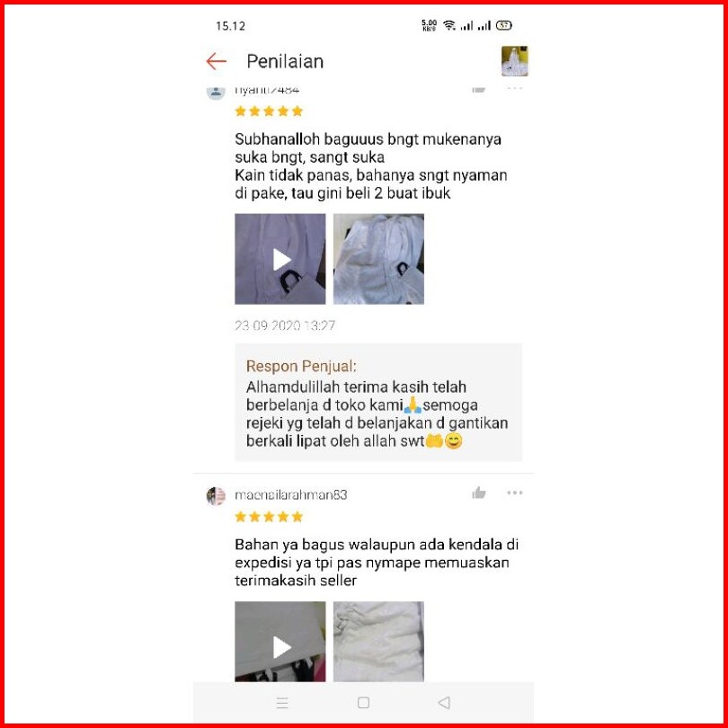Tap the Android home square button
This screenshot has width=728, height=728.
363,703
